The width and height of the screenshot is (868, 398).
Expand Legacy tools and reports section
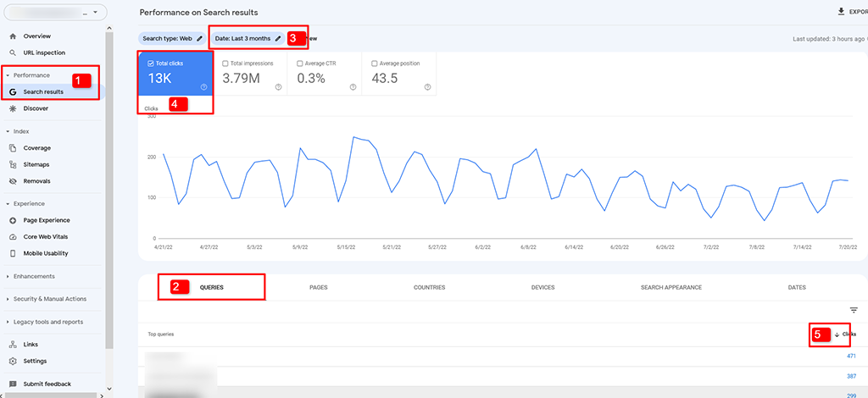(x=8, y=323)
